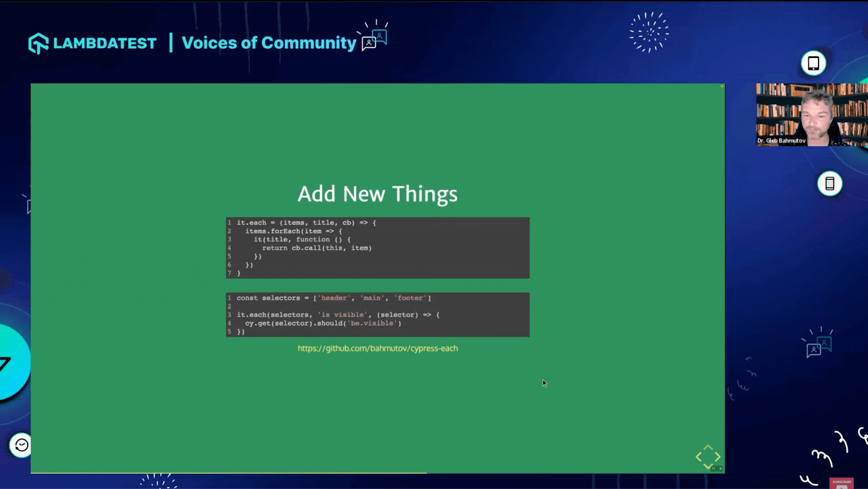Go to the next slide with the right arrow
868x489 pixels.
[x=717, y=457]
